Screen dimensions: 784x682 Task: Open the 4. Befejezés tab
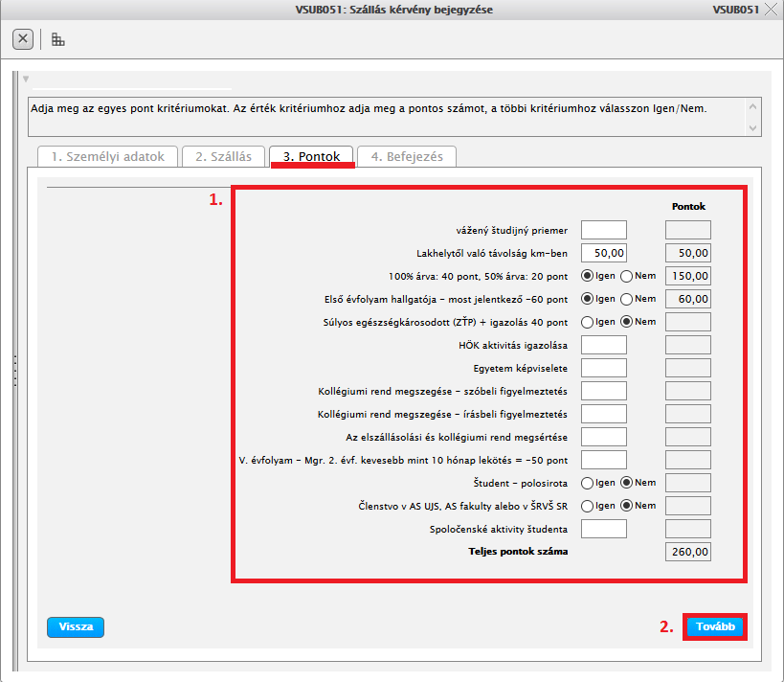(407, 157)
